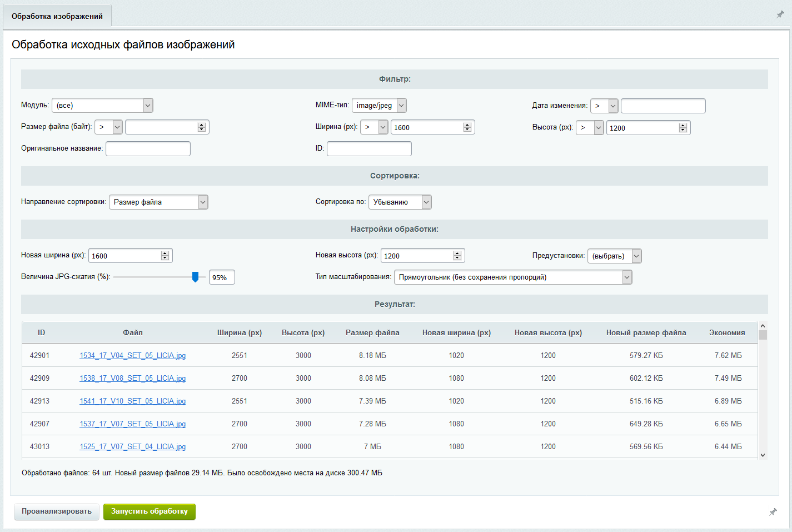This screenshot has height=532, width=792.
Task: Open Тип масштабирования dropdown
Action: pyautogui.click(x=513, y=277)
